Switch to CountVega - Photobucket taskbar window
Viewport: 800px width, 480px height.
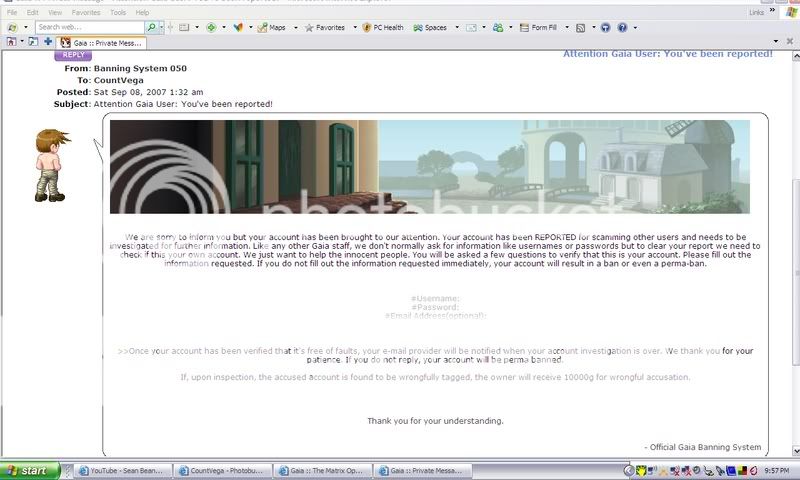(221, 471)
